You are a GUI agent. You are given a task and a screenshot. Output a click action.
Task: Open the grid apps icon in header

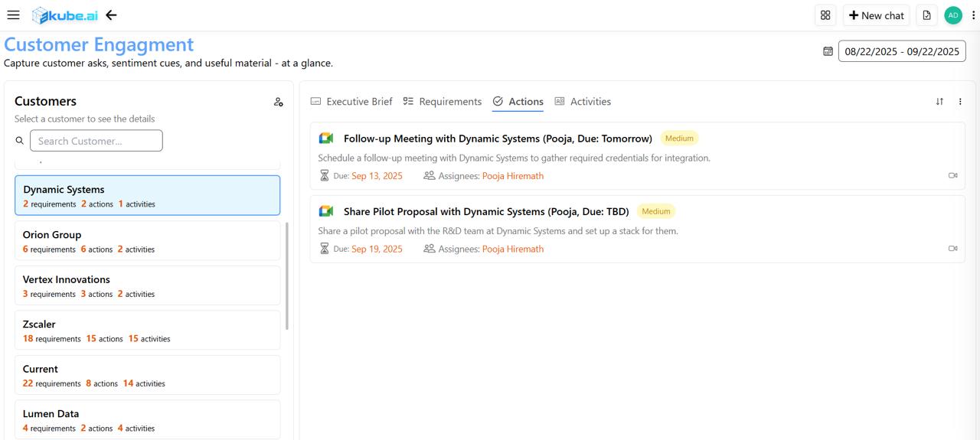point(825,15)
